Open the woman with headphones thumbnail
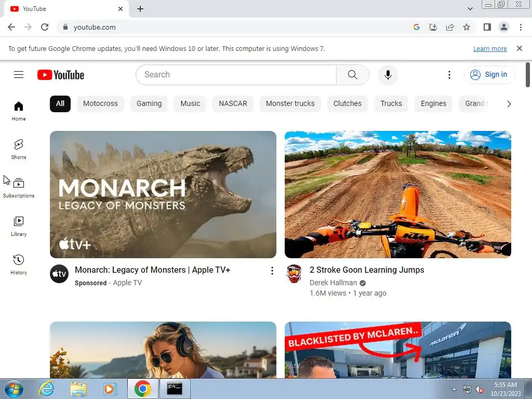This screenshot has height=399, width=532. [163, 350]
